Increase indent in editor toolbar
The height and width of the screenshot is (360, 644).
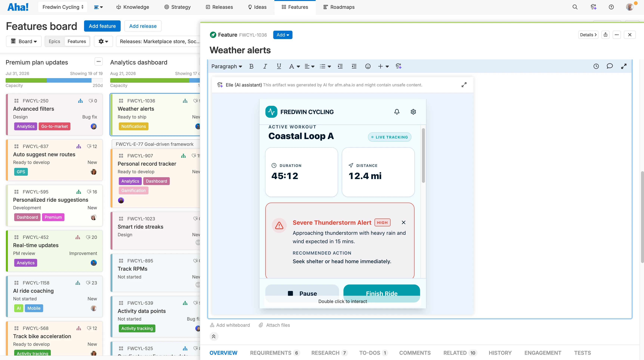[x=340, y=66]
